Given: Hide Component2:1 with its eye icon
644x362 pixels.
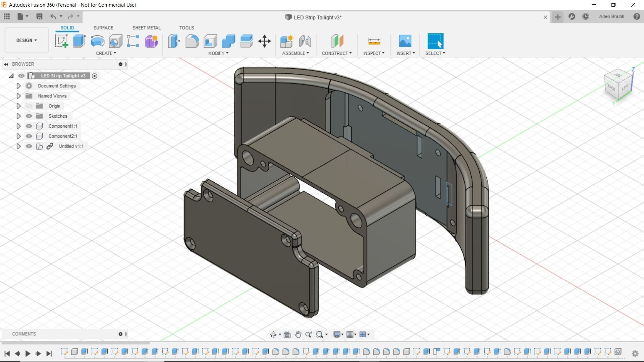Looking at the screenshot, I should click(29, 136).
